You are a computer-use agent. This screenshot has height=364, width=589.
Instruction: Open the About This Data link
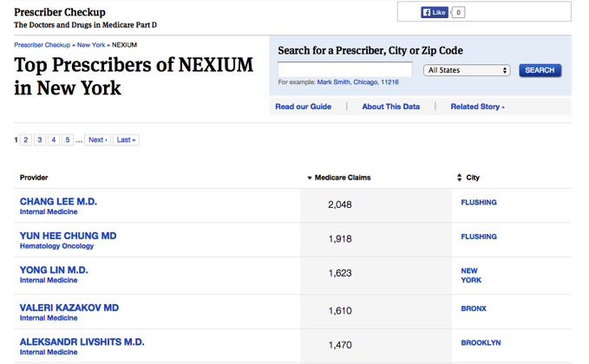pyautogui.click(x=390, y=107)
